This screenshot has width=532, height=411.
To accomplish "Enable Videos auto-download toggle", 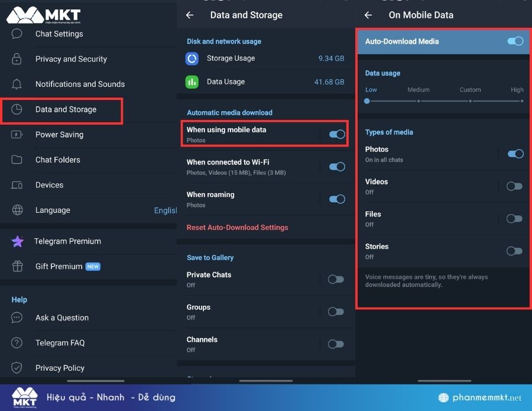I will click(514, 186).
